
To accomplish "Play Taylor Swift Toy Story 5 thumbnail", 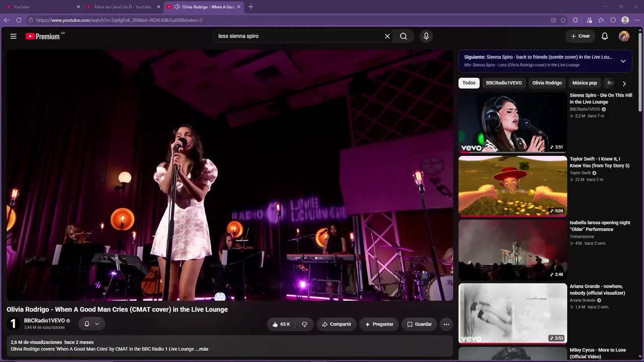I will pyautogui.click(x=513, y=186).
